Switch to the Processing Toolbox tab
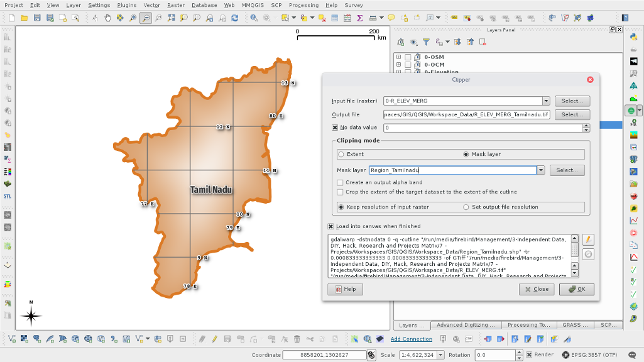Image resolution: width=644 pixels, height=362 pixels. pos(528,325)
